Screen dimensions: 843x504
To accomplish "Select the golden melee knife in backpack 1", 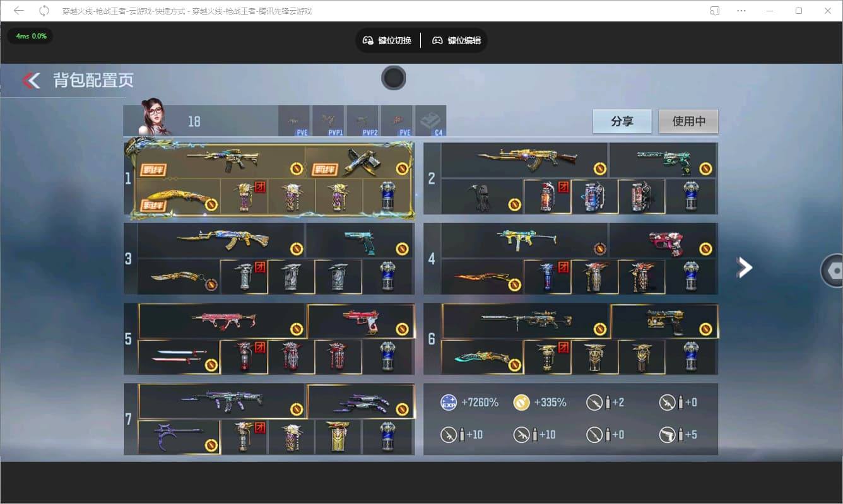I will point(179,197).
